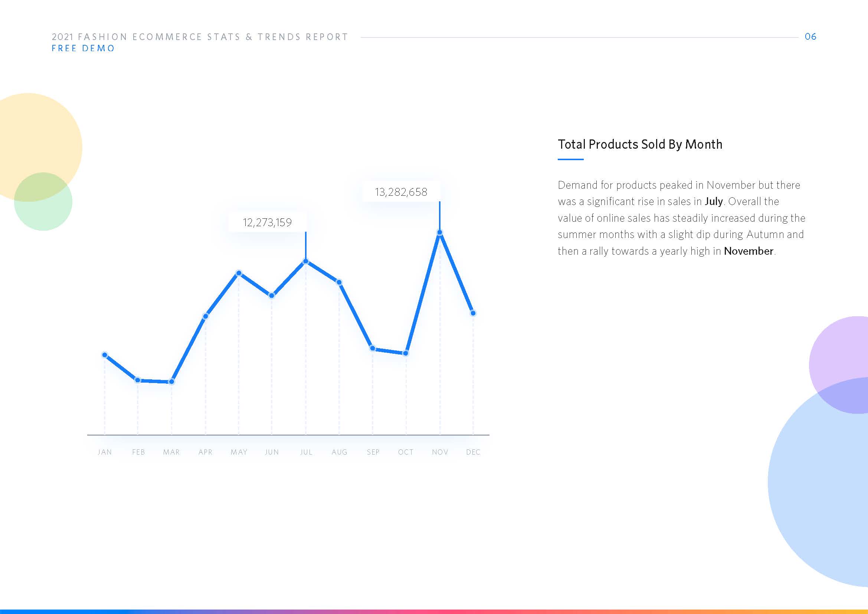Click the page number 06
868x614 pixels.
[810, 37]
